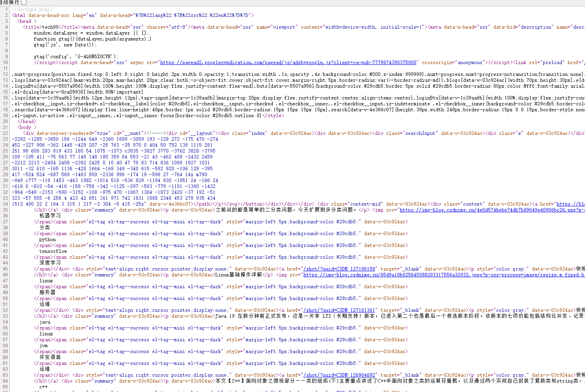Click the 运维 tag text on line 62
585x392 pixels.
tap(44, 369)
